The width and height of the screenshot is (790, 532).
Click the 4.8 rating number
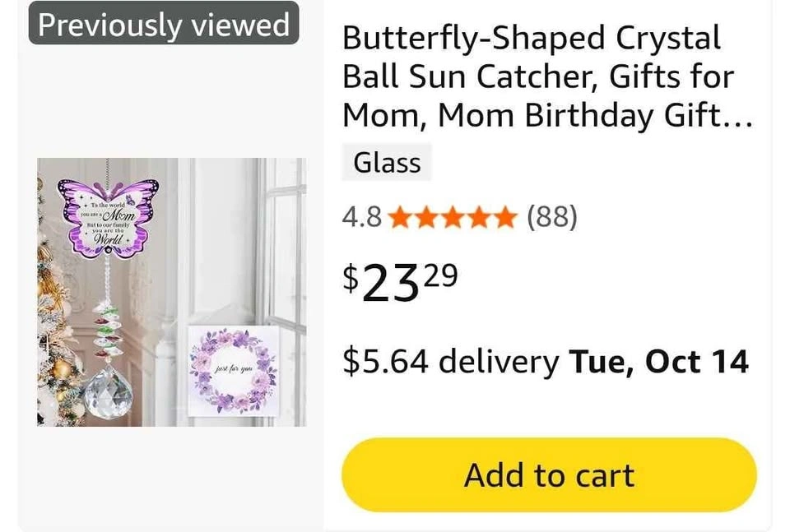coord(361,218)
